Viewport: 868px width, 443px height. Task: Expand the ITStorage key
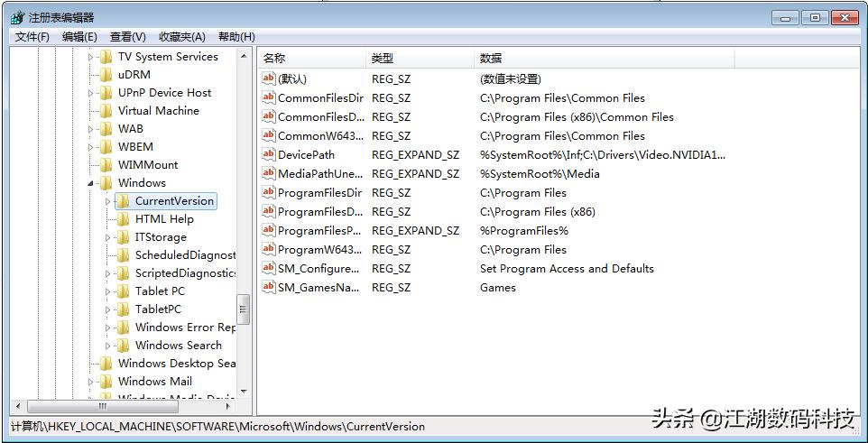click(108, 237)
